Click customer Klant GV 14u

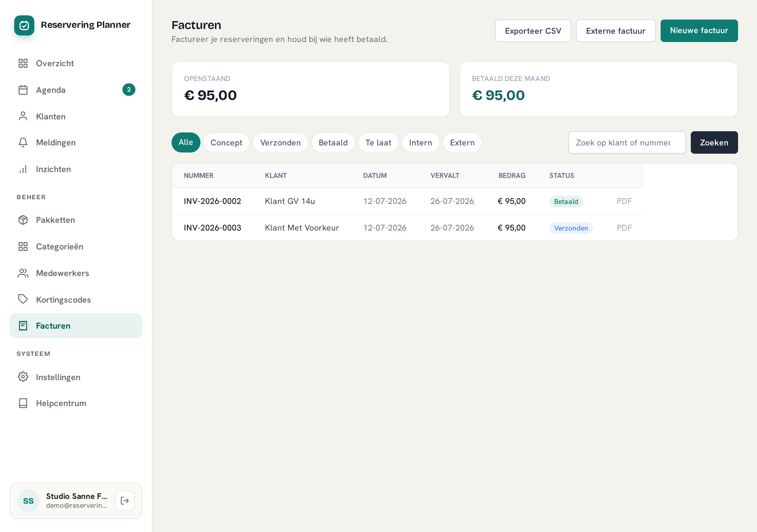[290, 201]
